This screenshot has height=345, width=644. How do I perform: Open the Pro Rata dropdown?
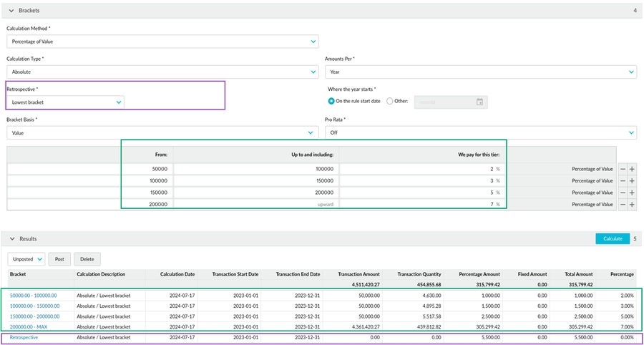[x=480, y=132]
